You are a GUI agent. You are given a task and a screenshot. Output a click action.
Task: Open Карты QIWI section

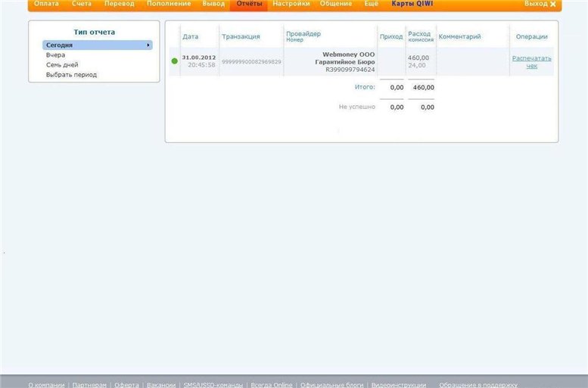412,4
